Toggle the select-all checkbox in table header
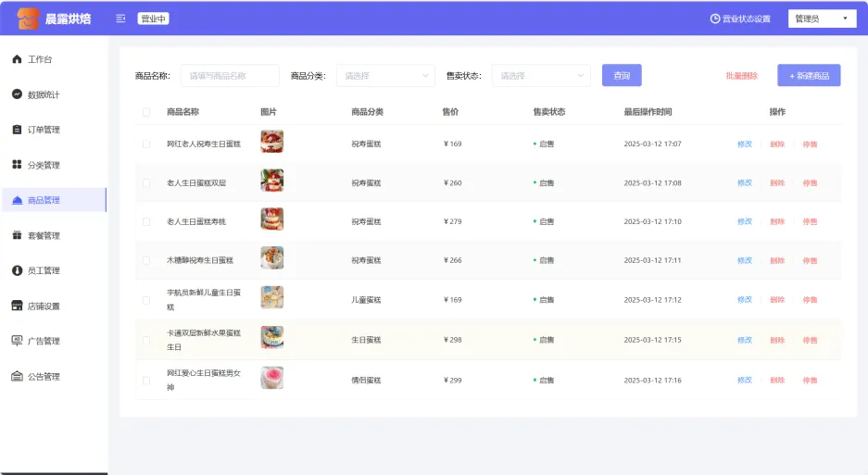 tap(145, 112)
